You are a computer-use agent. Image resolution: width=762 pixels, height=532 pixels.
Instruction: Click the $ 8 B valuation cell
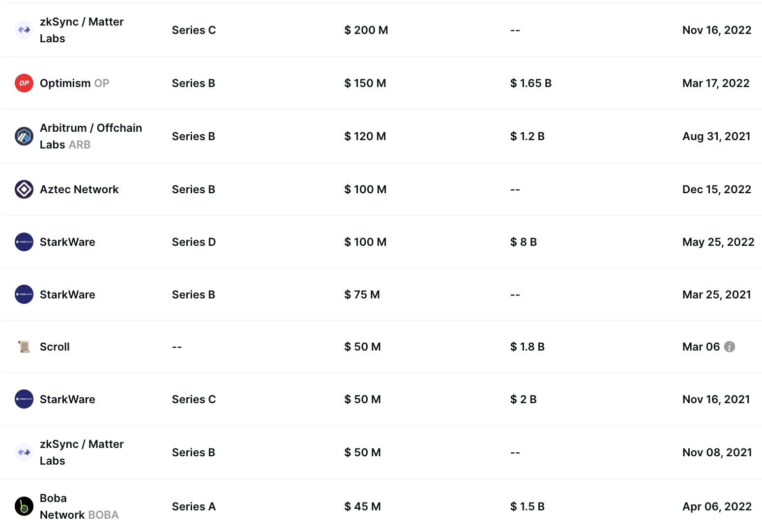pyautogui.click(x=524, y=242)
